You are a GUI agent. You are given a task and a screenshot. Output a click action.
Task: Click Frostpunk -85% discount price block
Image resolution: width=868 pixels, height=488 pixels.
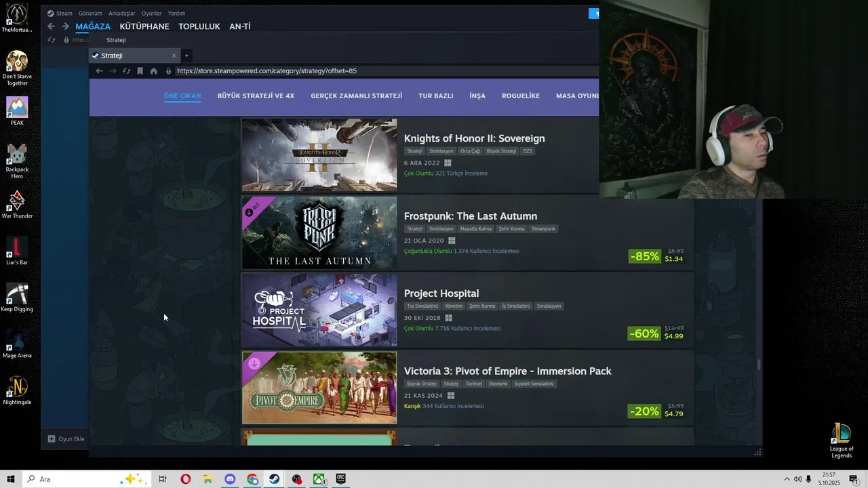[x=656, y=256]
